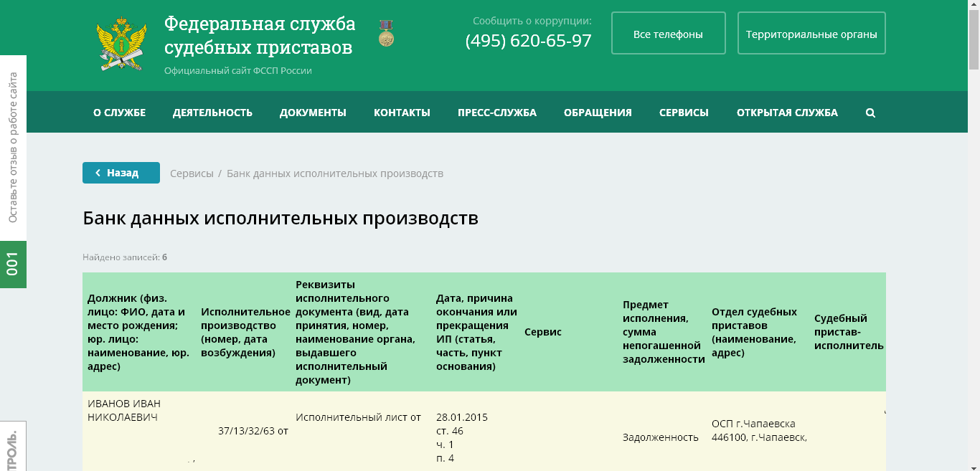Go back with the 'Назад' button
This screenshot has height=471, width=980.
[121, 173]
